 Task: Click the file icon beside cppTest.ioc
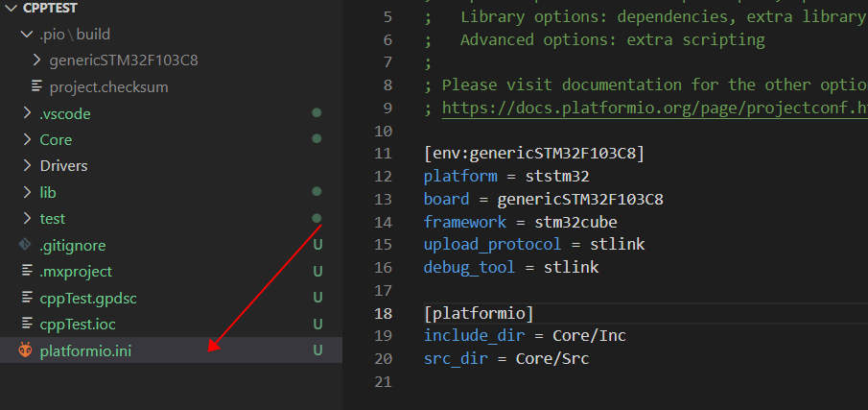27,324
